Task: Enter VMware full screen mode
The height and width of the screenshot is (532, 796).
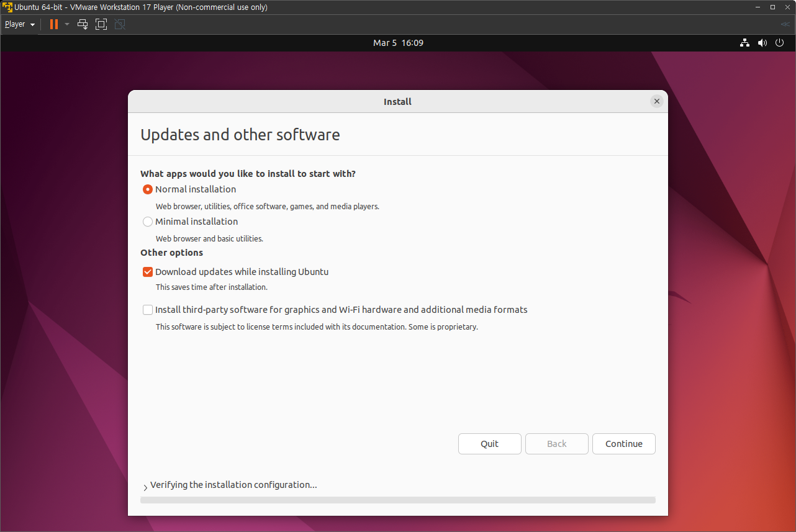Action: [101, 24]
